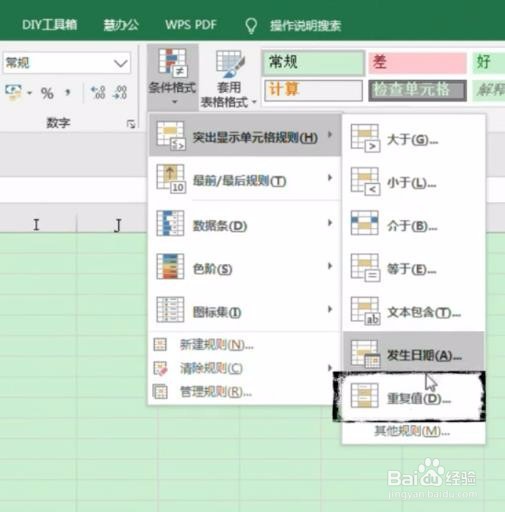Viewport: 505px width, 512px height.
Task: Click the lightbulb icon beside 操作说明搜索
Action: [251, 25]
